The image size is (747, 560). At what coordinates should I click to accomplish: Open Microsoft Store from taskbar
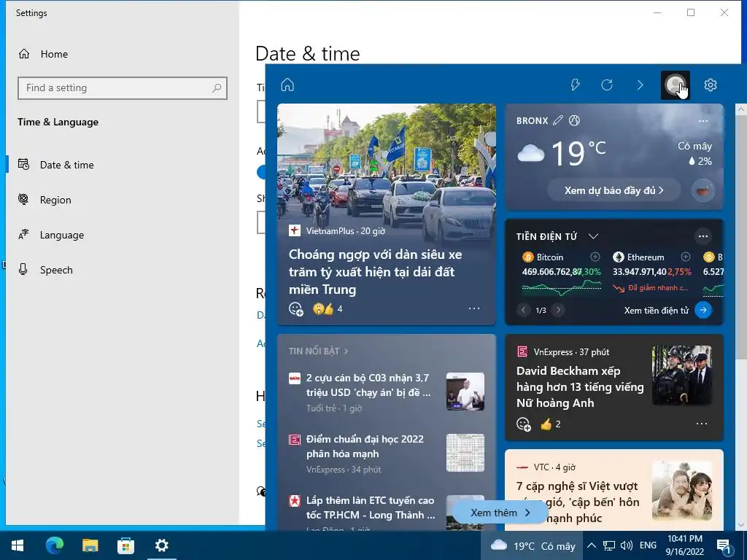125,545
